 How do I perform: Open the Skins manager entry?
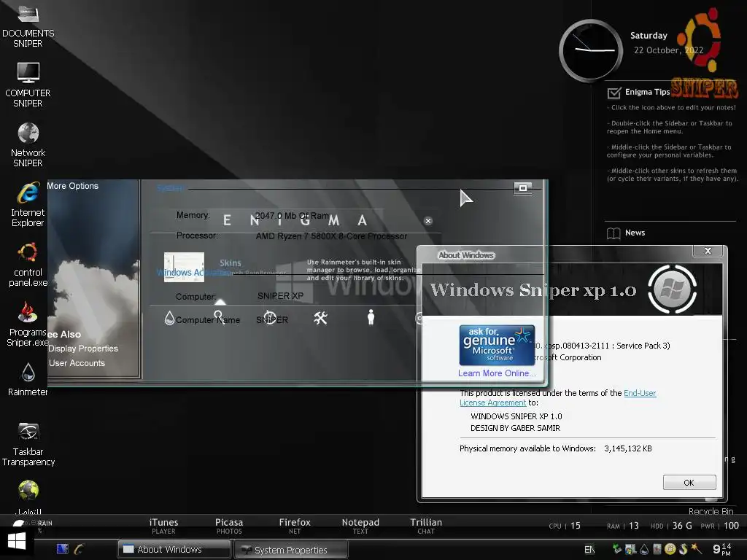230,262
